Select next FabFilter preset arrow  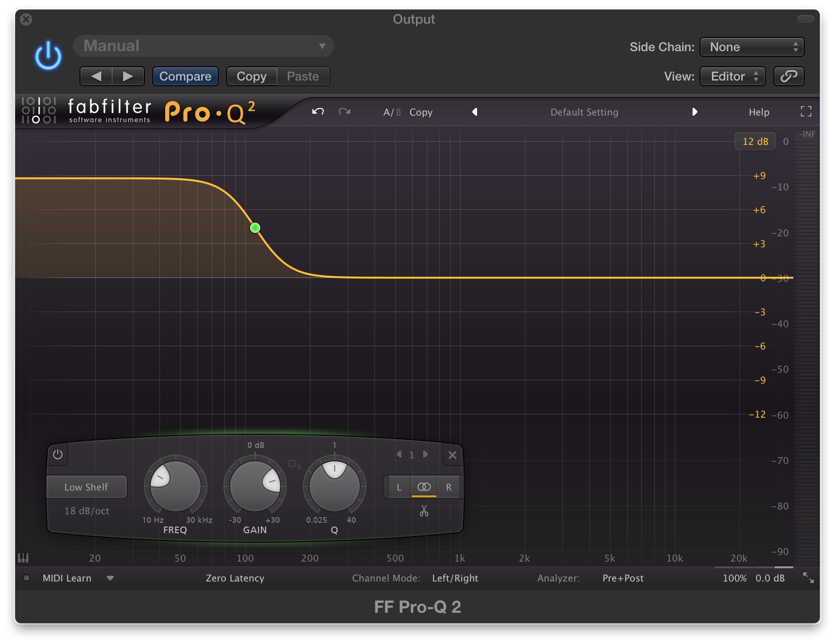click(x=694, y=112)
